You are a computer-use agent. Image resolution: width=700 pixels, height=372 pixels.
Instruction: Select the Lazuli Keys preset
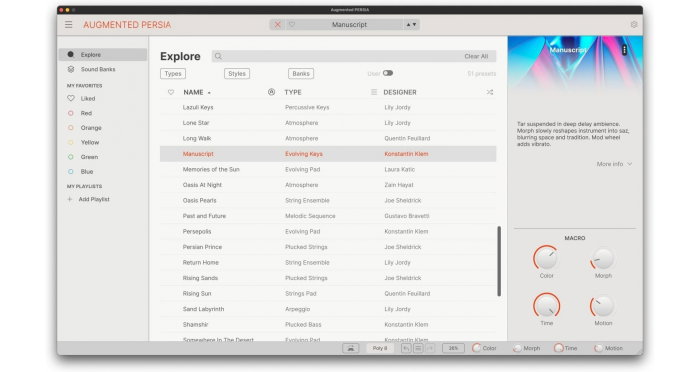point(328,107)
